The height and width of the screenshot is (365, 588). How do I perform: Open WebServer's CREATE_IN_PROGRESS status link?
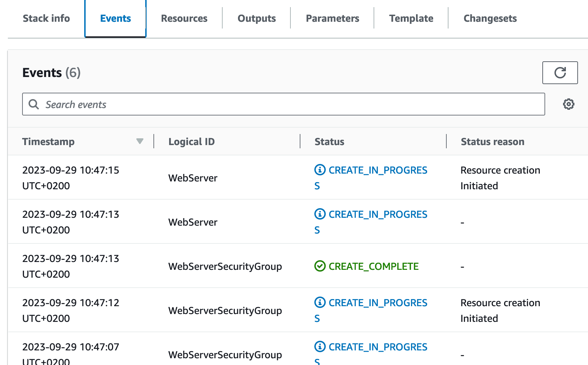(x=378, y=170)
